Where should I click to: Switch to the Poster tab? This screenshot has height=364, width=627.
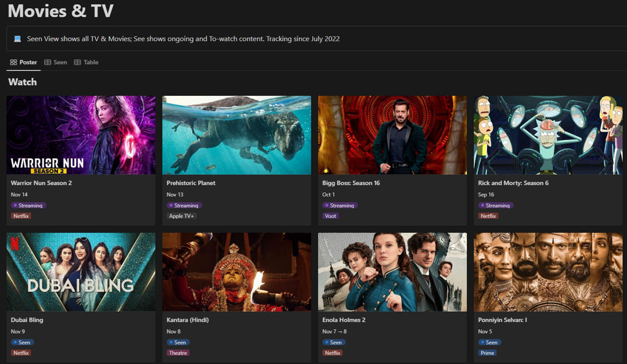point(24,62)
